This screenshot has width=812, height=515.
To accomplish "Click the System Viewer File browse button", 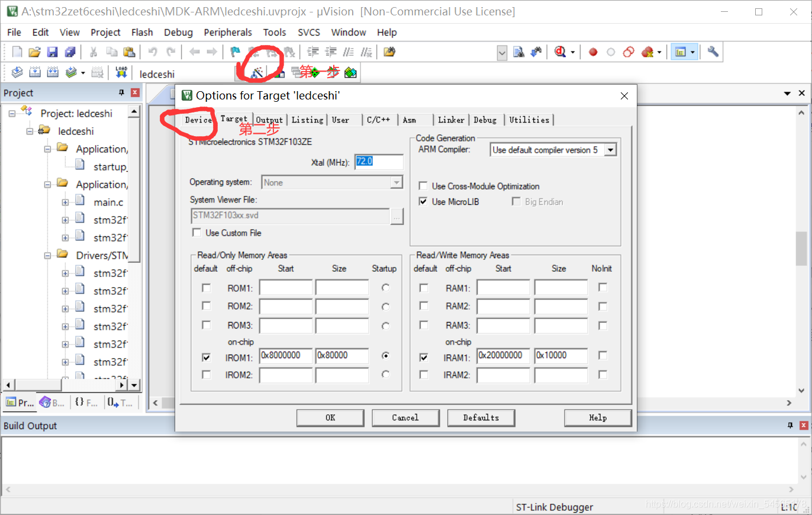I will click(397, 217).
